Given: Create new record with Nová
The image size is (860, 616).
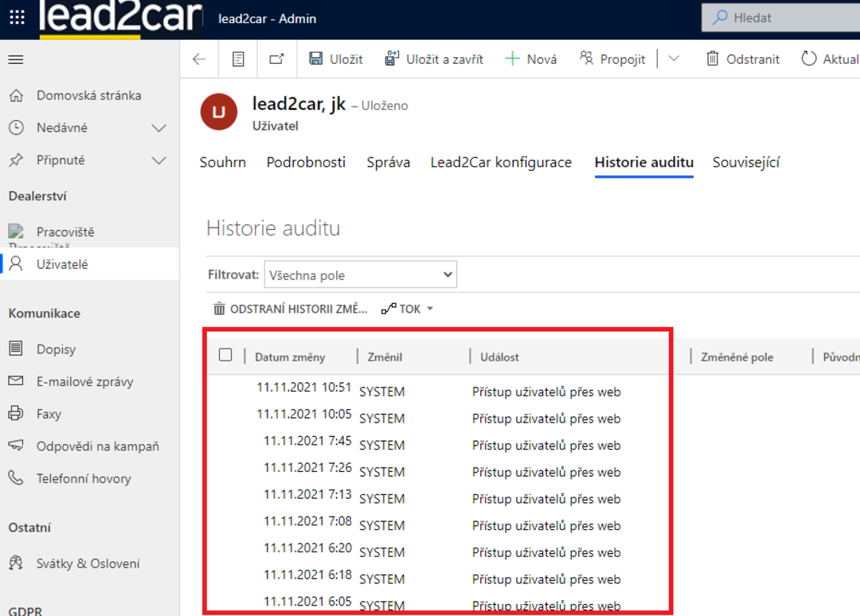Looking at the screenshot, I should pyautogui.click(x=531, y=59).
